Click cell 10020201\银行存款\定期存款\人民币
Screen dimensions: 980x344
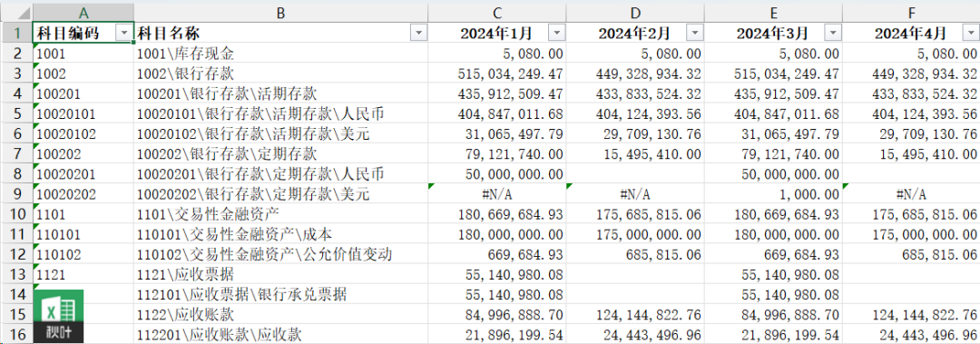point(280,174)
